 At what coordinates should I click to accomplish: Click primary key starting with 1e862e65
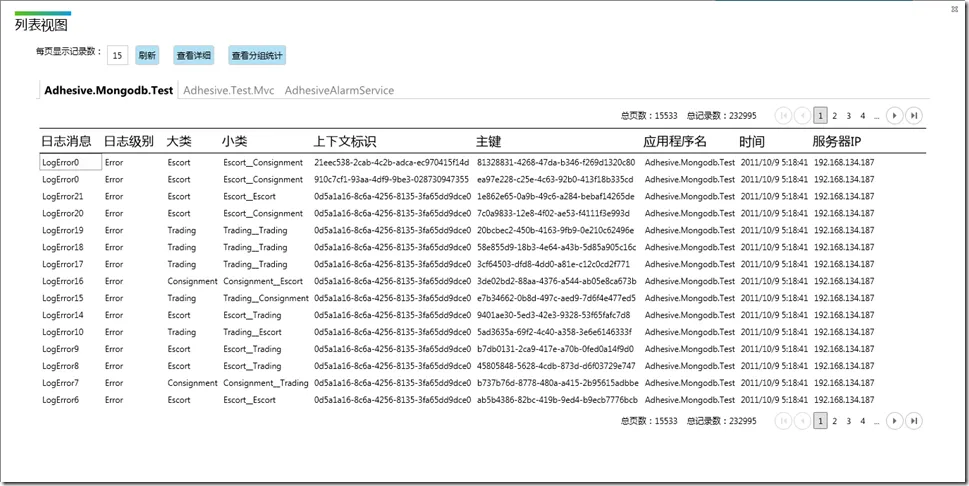tap(556, 196)
